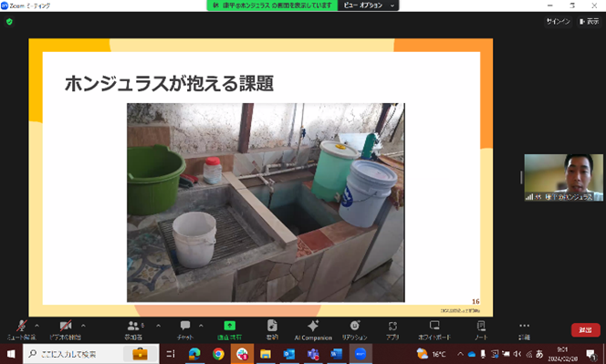Open the More (three dots) menu
606x364 pixels.
(525, 330)
